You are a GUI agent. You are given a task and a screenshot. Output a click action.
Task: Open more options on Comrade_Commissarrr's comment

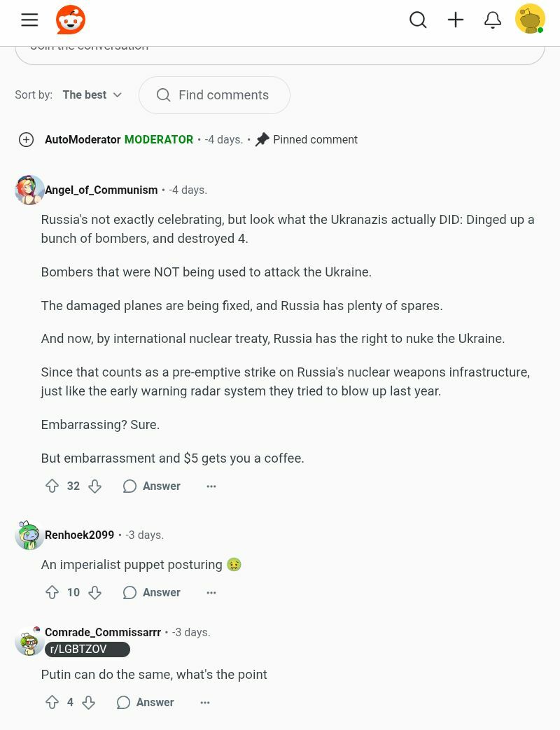pos(205,702)
